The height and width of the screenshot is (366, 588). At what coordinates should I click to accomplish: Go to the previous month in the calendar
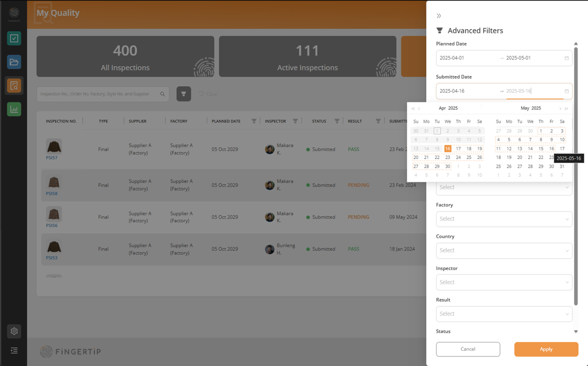click(x=419, y=109)
